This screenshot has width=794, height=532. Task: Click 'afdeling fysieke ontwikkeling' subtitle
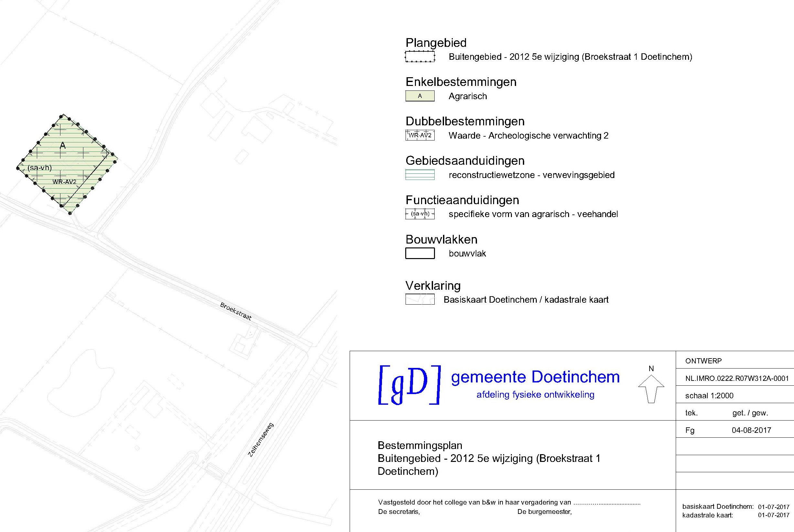pos(535,395)
